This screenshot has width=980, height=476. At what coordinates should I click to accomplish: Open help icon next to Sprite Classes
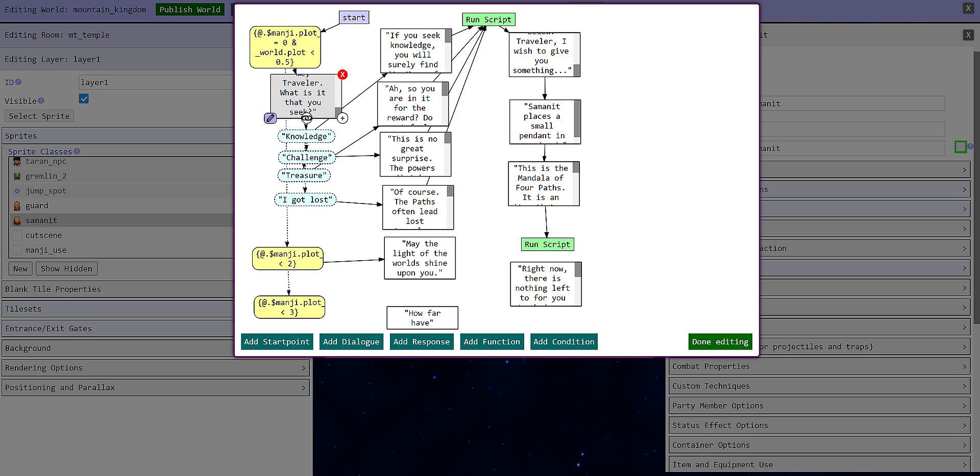tap(77, 152)
